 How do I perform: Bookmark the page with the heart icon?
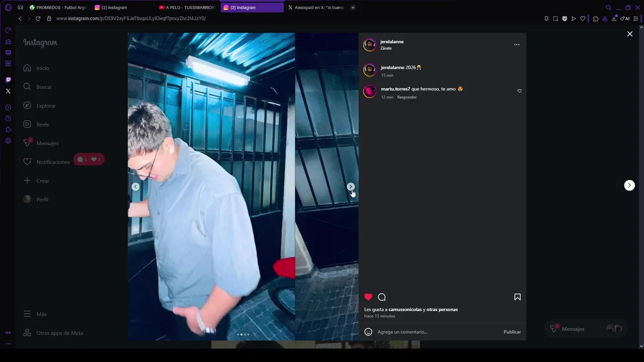(583, 19)
